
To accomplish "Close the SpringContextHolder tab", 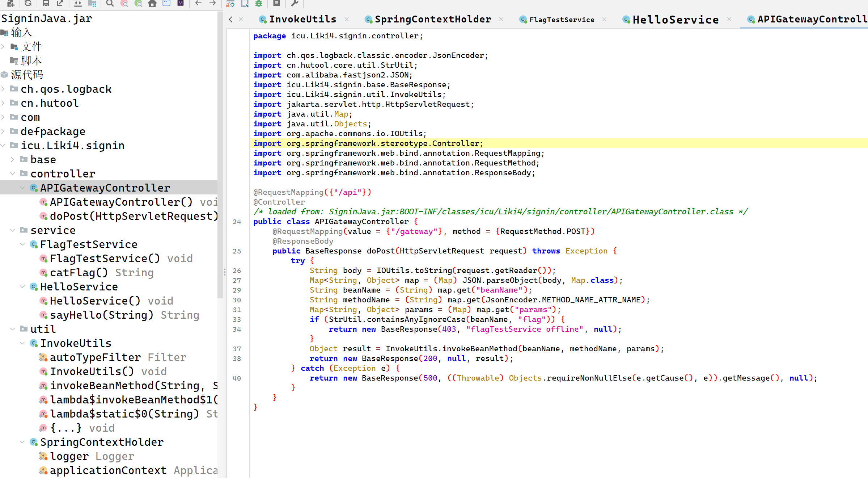I will pyautogui.click(x=501, y=19).
